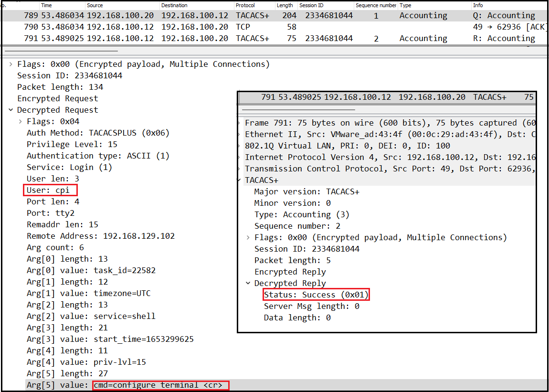Expand Transmission Control Protocol layer
Viewport: 549px width, 392px height.
240,169
